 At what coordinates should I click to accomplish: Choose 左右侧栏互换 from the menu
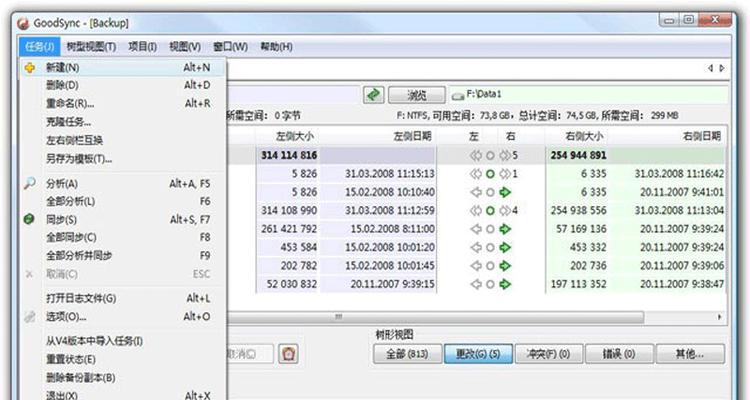pyautogui.click(x=123, y=140)
